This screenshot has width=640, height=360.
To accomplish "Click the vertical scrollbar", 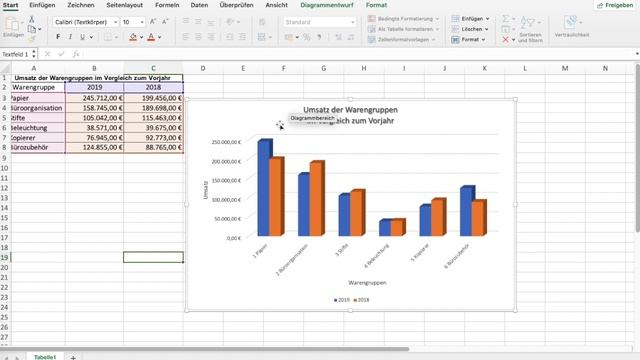I will pyautogui.click(x=637, y=147).
